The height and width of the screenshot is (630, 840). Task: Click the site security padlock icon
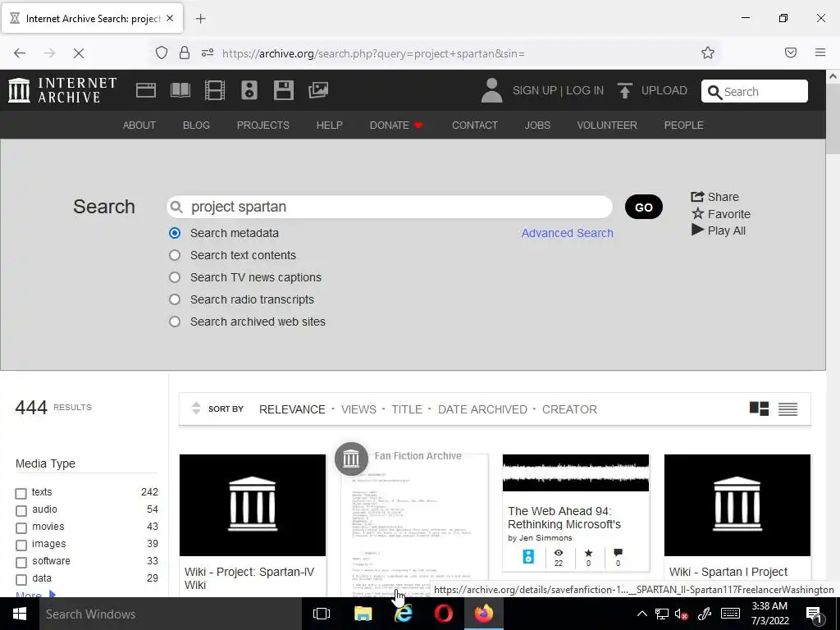pos(185,52)
